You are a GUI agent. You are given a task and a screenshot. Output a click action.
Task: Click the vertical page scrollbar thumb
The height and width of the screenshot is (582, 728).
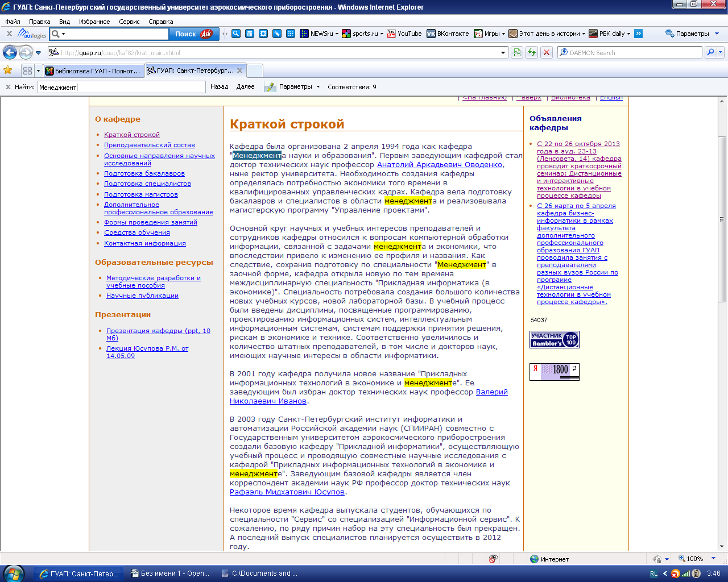722,219
